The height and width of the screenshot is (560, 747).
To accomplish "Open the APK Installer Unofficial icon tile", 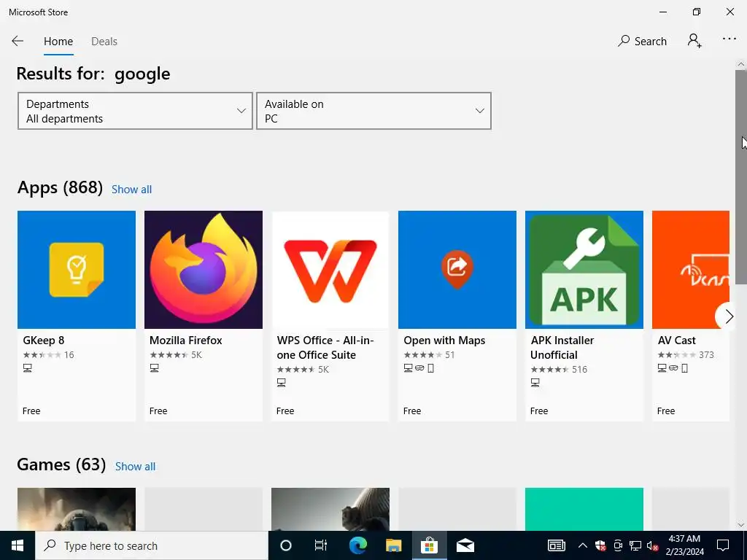I will [x=584, y=270].
